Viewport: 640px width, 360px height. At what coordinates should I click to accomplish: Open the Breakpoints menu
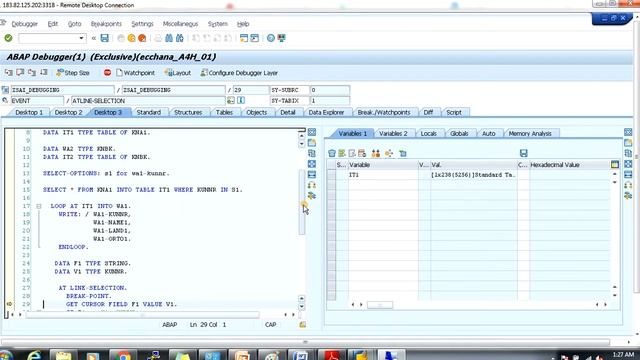pyautogui.click(x=106, y=24)
